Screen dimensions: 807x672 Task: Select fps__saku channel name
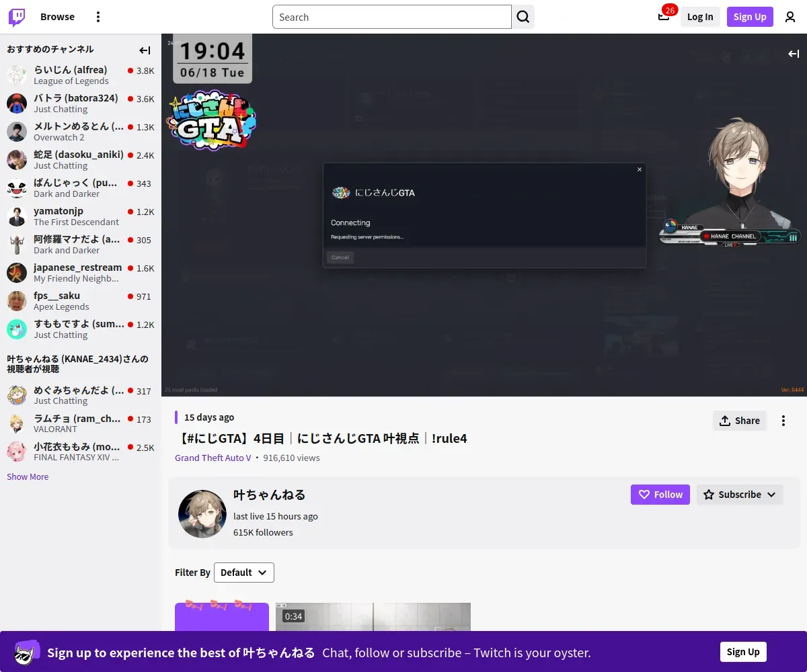tap(57, 296)
